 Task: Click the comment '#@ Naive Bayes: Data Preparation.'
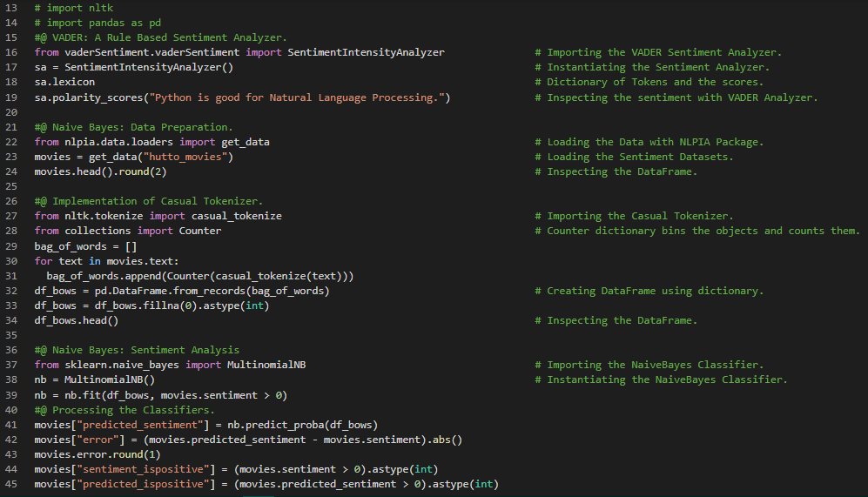pyautogui.click(x=133, y=127)
